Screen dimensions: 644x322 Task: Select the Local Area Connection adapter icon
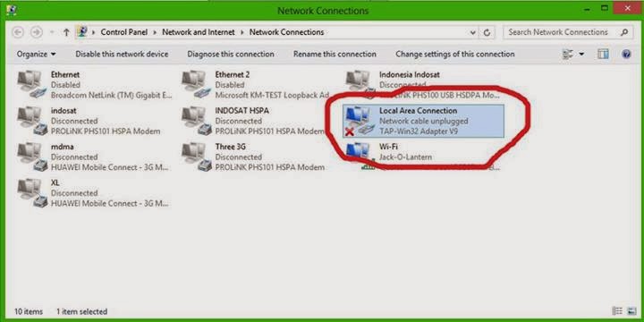point(360,121)
